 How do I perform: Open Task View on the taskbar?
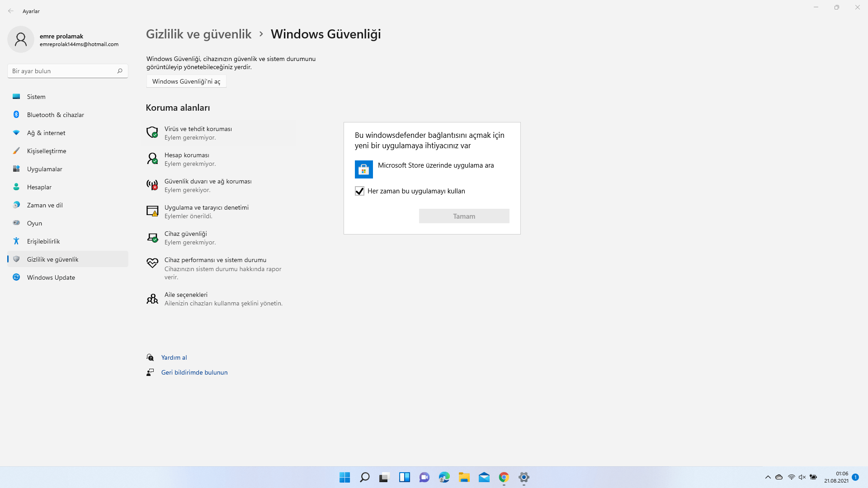tap(384, 477)
